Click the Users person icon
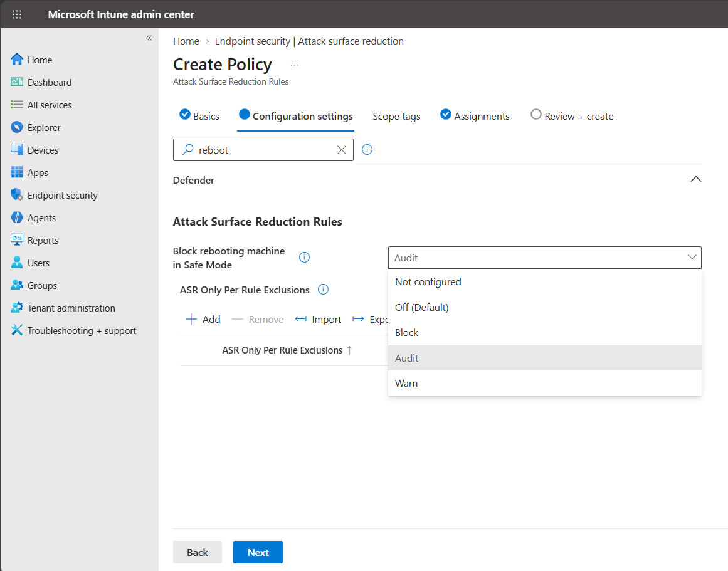This screenshot has height=571, width=728. coord(17,262)
